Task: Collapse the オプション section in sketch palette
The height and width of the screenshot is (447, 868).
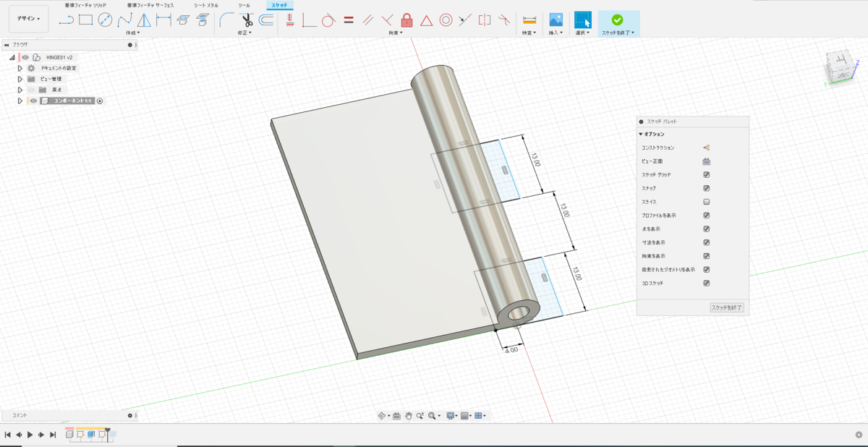Action: (641, 134)
